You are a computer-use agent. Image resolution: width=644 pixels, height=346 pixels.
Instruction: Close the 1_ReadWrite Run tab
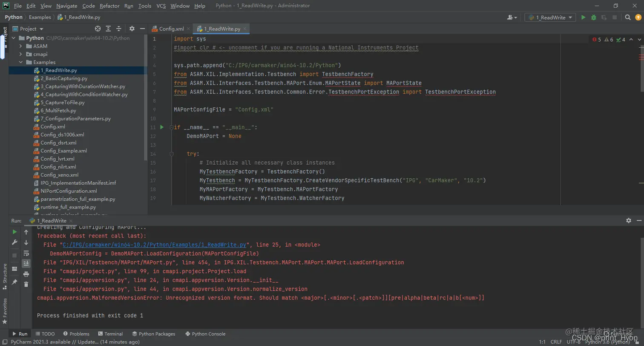pos(71,221)
